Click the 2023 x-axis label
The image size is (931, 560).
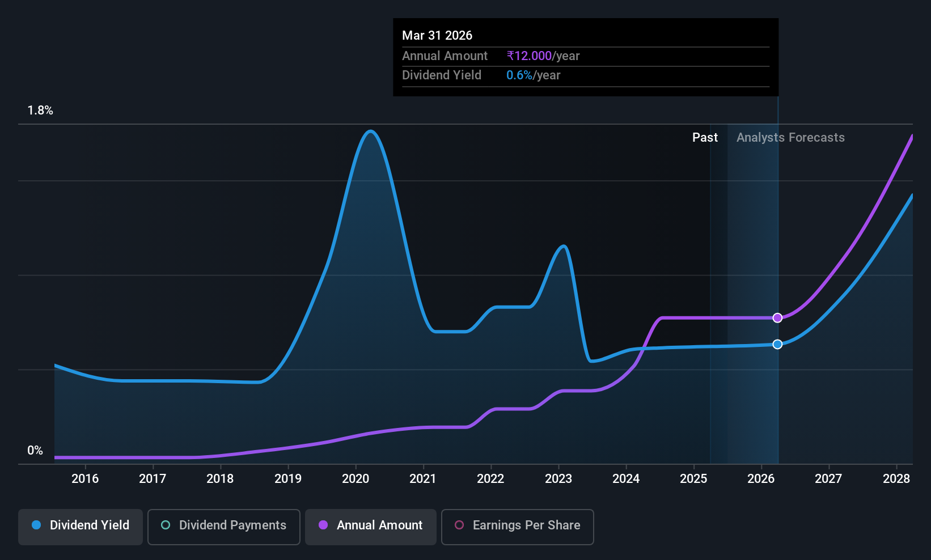558,479
